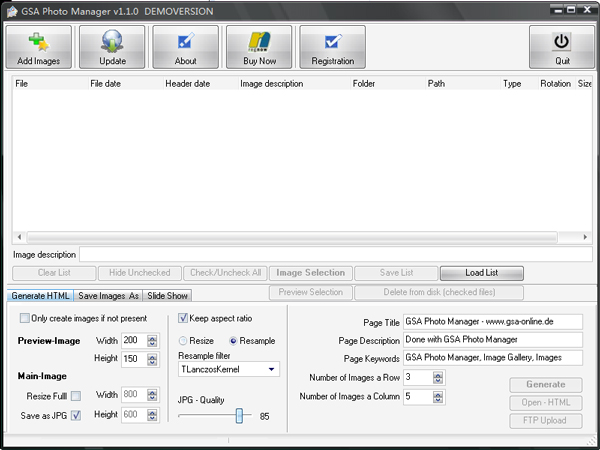Click the scroll right arrow of list
This screenshot has width=600, height=450.
tap(585, 237)
